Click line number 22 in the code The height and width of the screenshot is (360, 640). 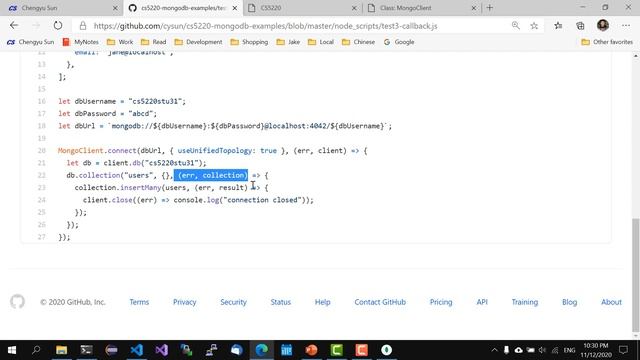[42, 175]
